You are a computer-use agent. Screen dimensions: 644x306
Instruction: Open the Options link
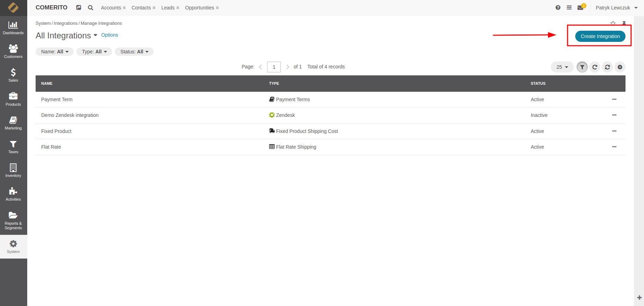pos(110,35)
